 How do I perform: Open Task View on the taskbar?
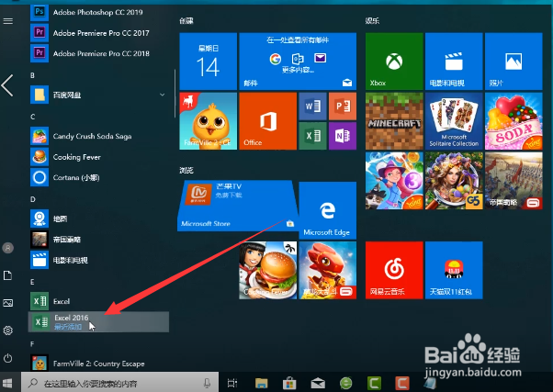pos(232,383)
